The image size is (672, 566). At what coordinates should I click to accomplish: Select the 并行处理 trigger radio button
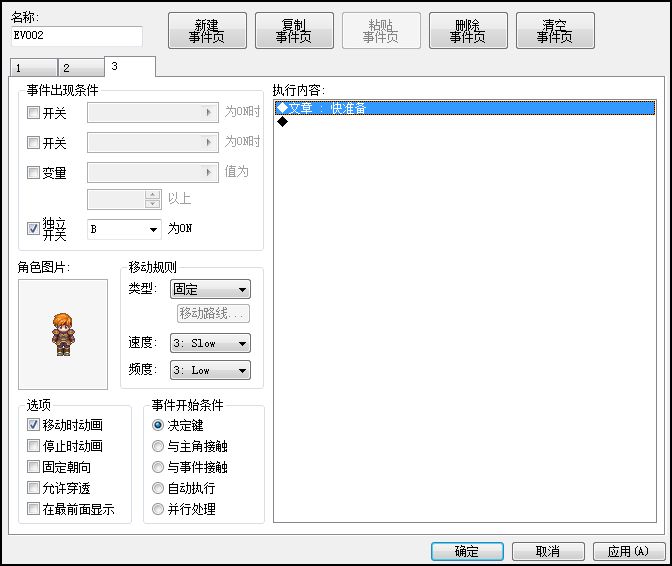click(158, 509)
